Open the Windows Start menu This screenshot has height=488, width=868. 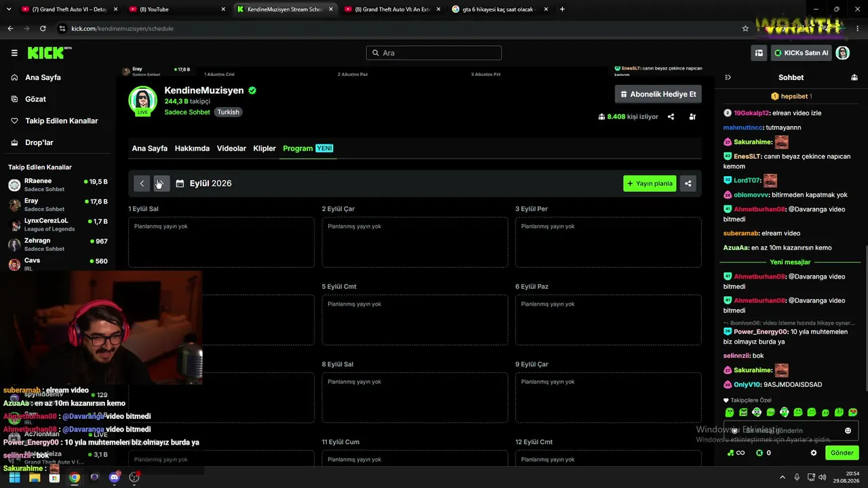click(14, 477)
